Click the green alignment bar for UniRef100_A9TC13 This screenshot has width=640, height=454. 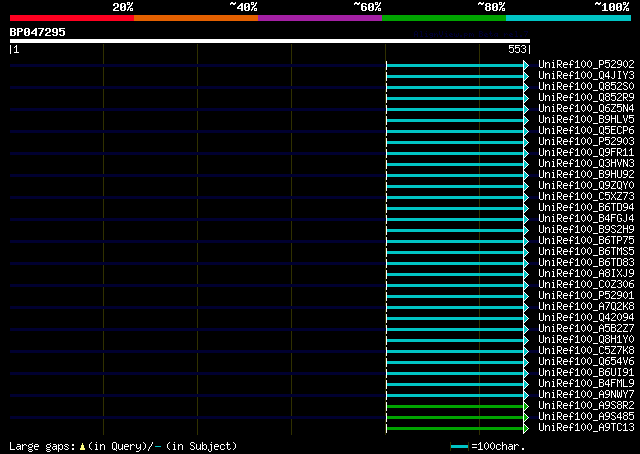point(455,429)
